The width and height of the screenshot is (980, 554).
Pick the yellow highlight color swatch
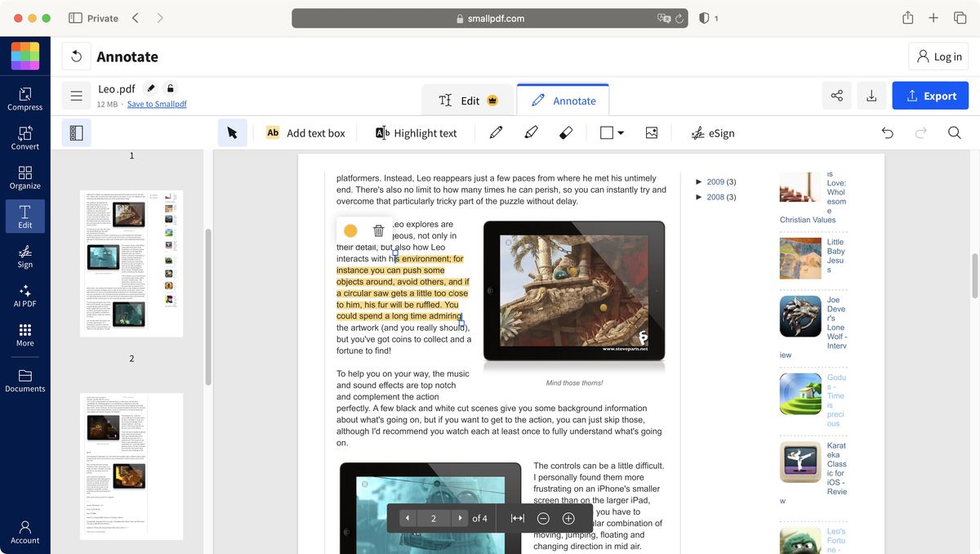pyautogui.click(x=350, y=230)
